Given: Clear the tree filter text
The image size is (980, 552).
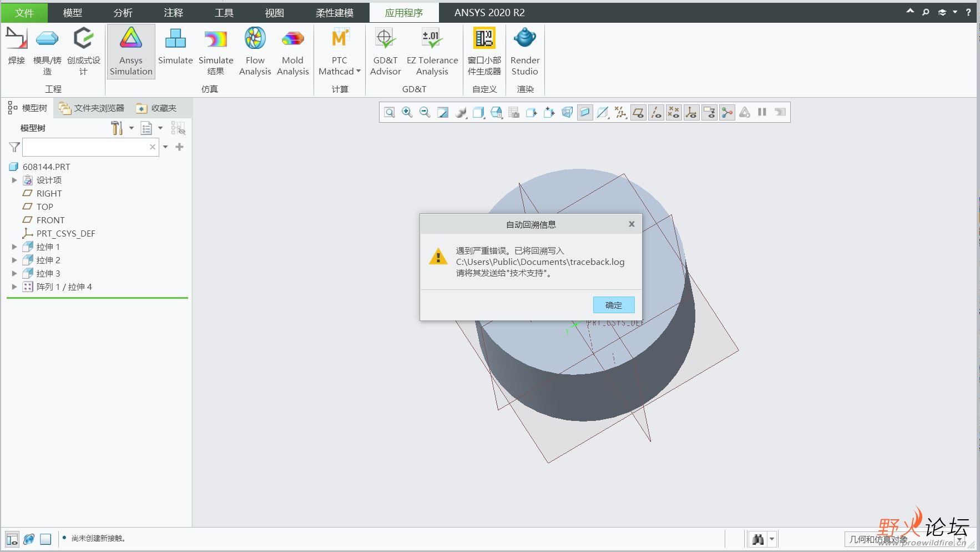Looking at the screenshot, I should pyautogui.click(x=153, y=147).
